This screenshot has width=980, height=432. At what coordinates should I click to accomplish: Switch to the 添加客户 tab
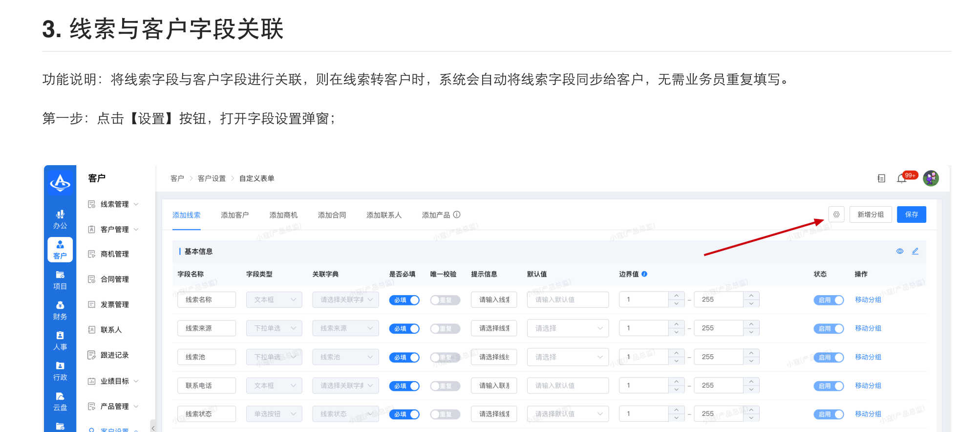coord(234,215)
